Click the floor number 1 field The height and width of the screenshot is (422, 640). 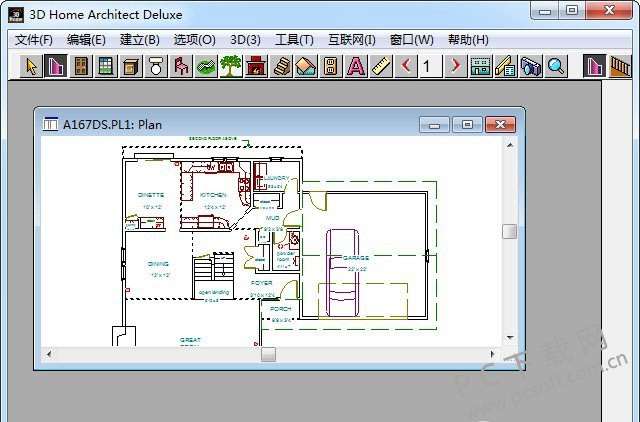431,66
